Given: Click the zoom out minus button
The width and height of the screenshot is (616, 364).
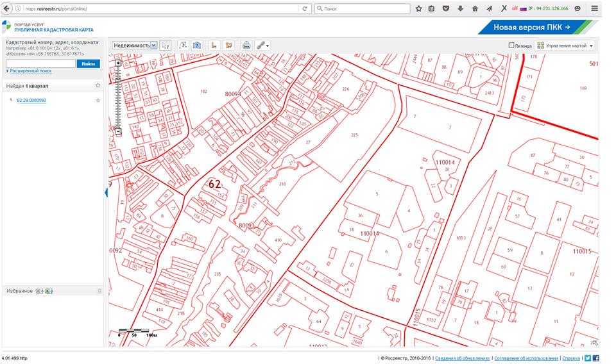Looking at the screenshot, I should coord(118,132).
